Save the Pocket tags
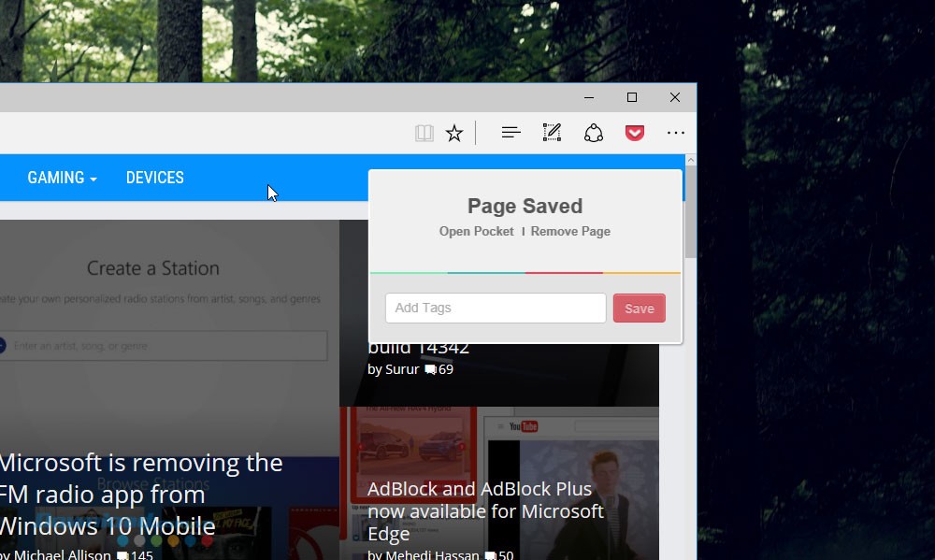The height and width of the screenshot is (560, 935). (x=639, y=308)
